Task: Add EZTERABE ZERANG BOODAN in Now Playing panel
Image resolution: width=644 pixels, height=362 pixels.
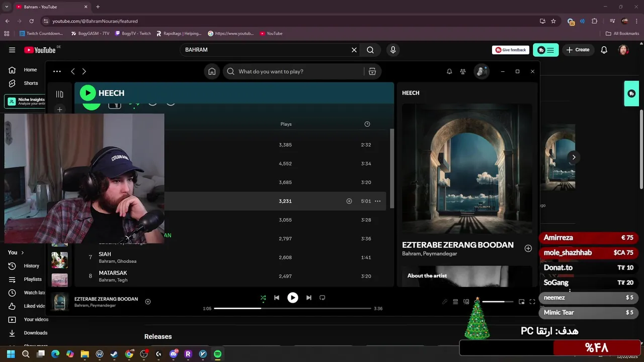Action: click(528, 248)
